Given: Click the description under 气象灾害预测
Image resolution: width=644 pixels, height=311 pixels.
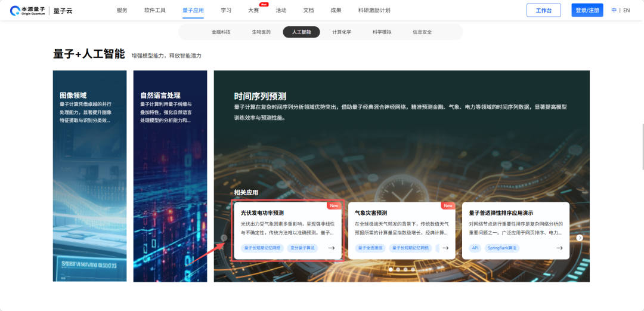Looking at the screenshot, I should pos(402,228).
